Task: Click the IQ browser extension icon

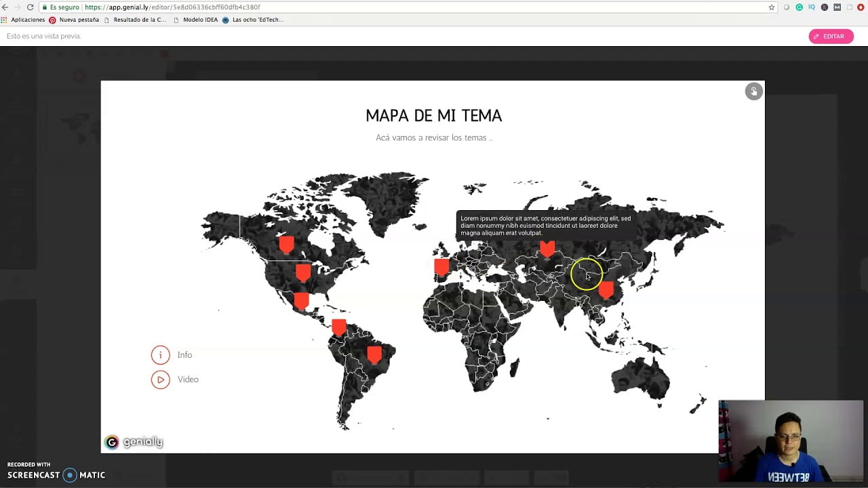Action: coord(812,7)
